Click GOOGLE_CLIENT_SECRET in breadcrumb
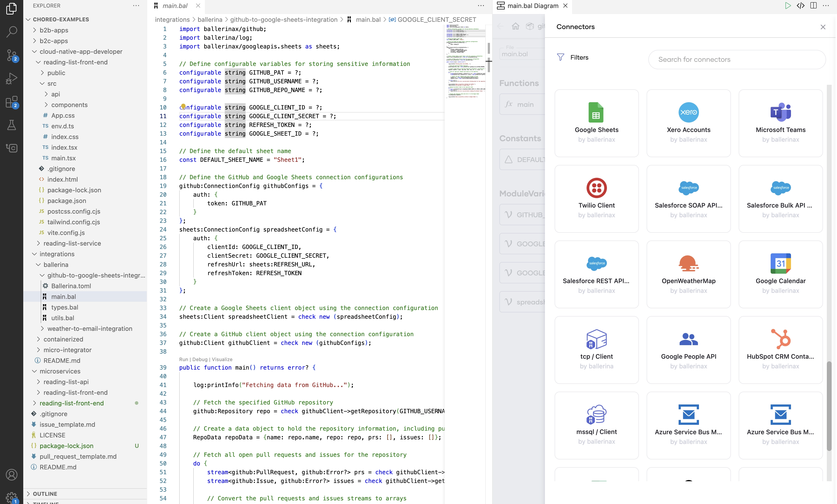 coord(436,20)
